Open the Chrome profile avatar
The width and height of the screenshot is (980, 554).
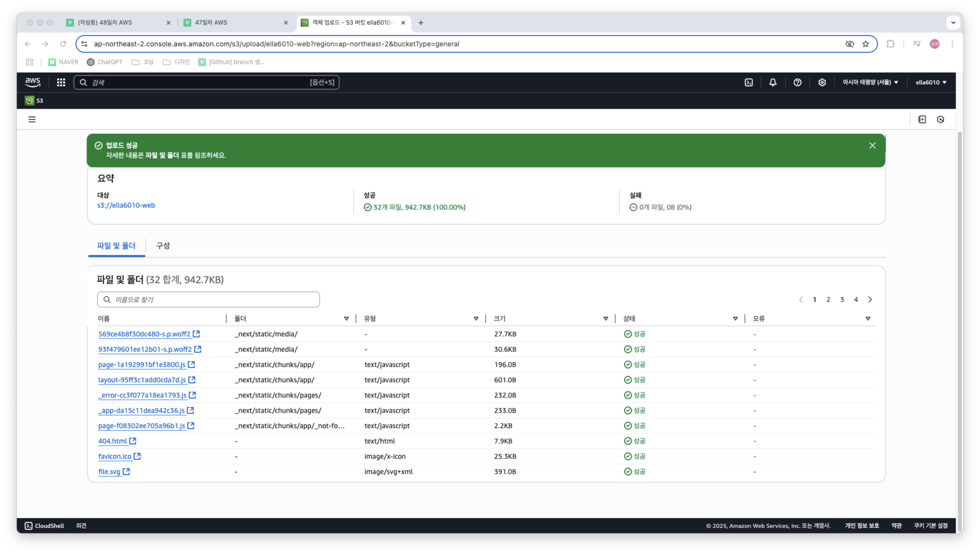pos(934,44)
